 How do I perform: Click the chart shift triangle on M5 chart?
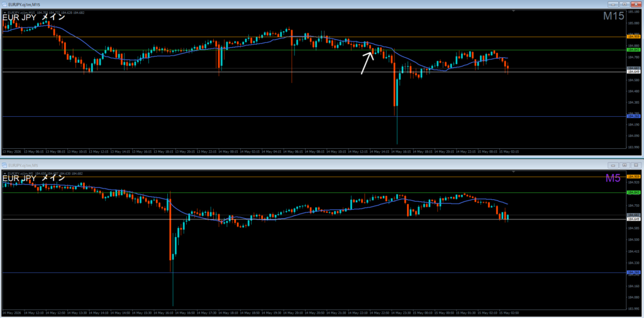pyautogui.click(x=513, y=172)
